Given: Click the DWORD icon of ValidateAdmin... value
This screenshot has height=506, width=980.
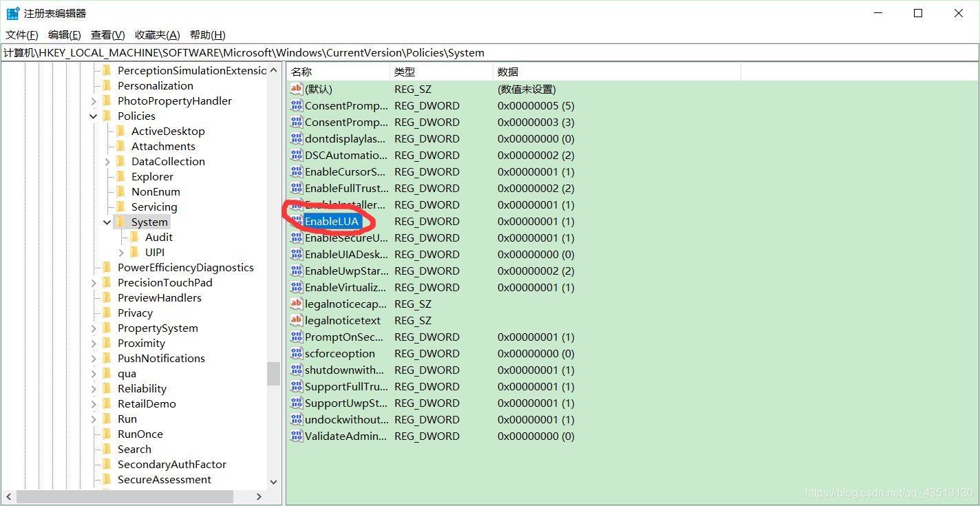Looking at the screenshot, I should coord(297,436).
